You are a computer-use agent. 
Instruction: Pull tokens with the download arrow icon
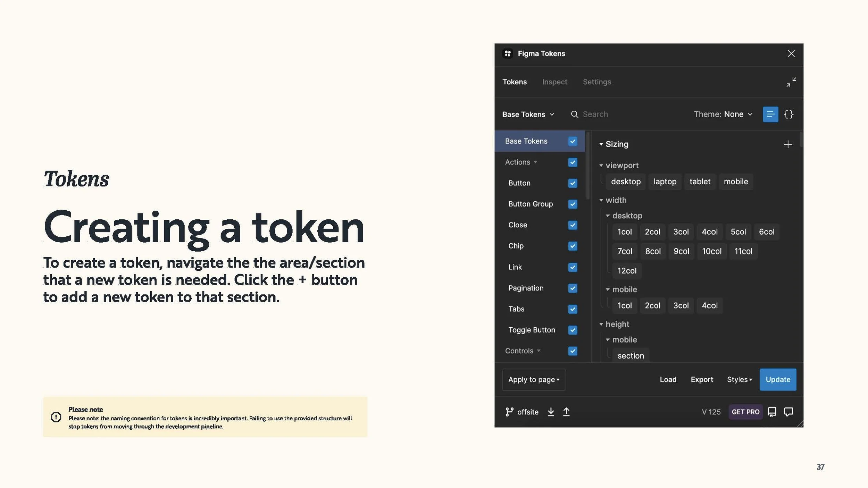click(551, 412)
